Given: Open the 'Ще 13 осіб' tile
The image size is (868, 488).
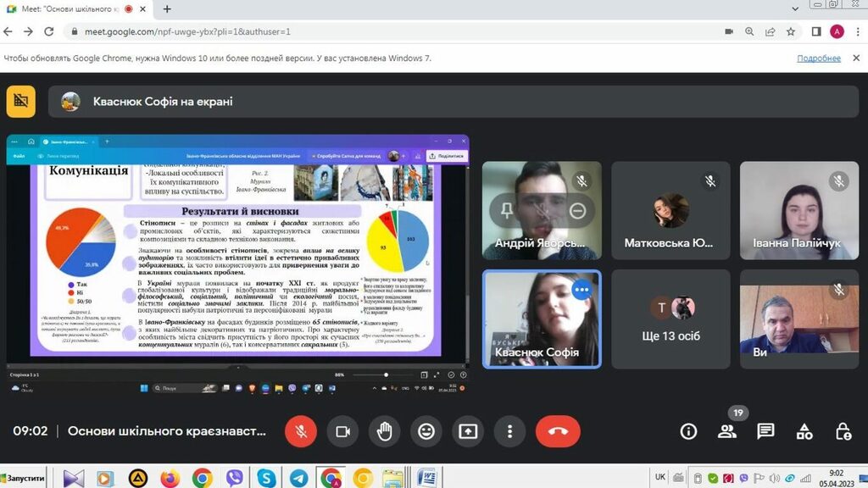Looking at the screenshot, I should (x=670, y=319).
